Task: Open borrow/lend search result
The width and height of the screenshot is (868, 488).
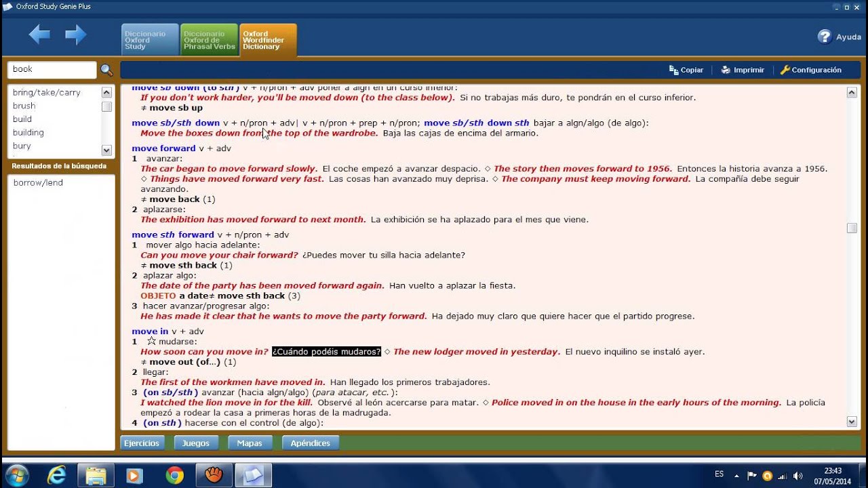Action: (x=38, y=183)
